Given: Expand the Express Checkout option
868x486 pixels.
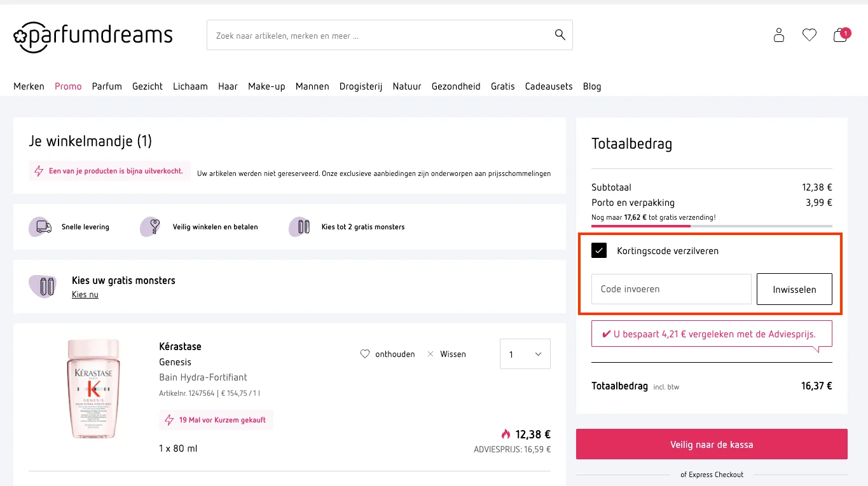Looking at the screenshot, I should (x=712, y=475).
